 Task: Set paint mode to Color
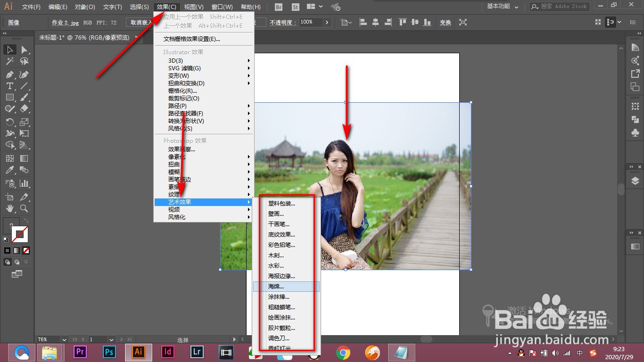coord(7,250)
